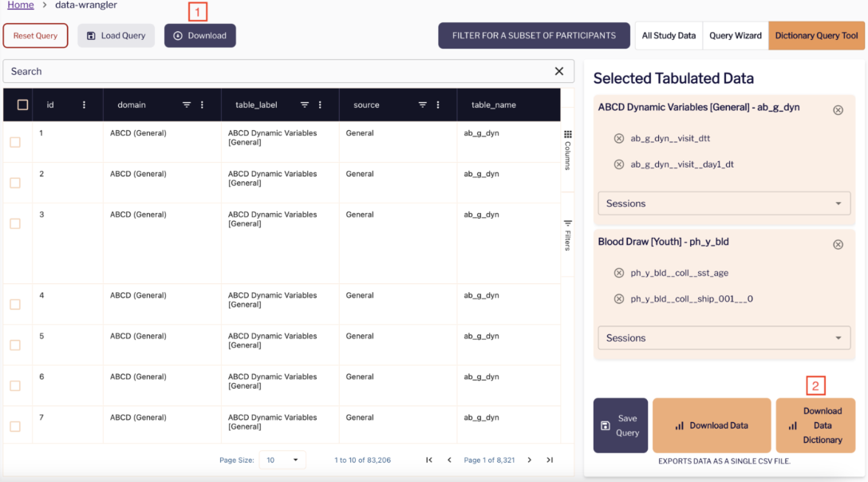This screenshot has height=482, width=868.
Task: Remove variable ph_y_bld__coll__sst_age
Action: coord(619,273)
